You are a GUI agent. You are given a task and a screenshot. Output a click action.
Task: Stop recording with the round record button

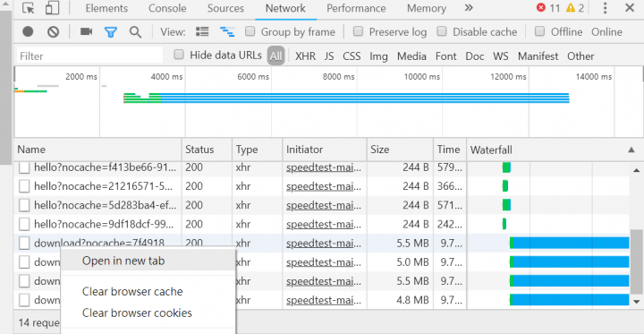coord(28,31)
